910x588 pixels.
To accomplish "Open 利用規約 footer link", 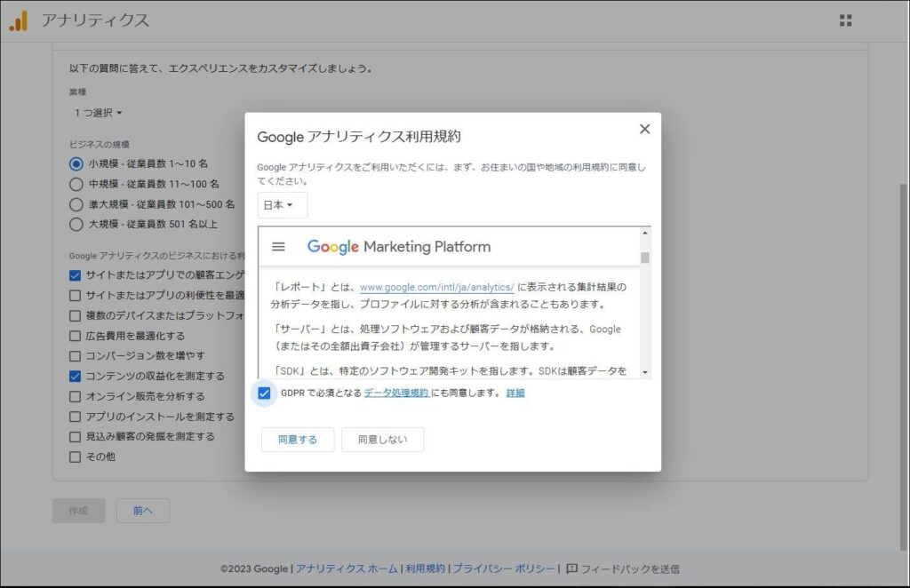I will pyautogui.click(x=425, y=568).
